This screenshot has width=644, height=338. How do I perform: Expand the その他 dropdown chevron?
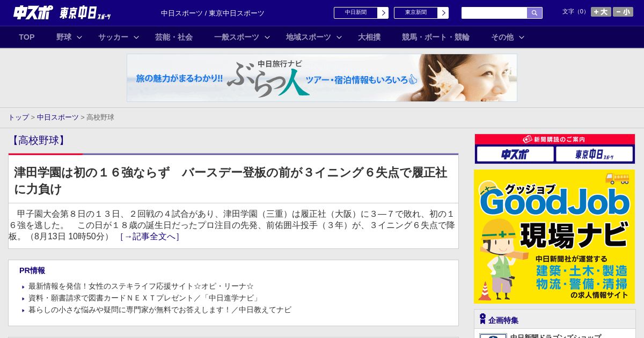[522, 38]
